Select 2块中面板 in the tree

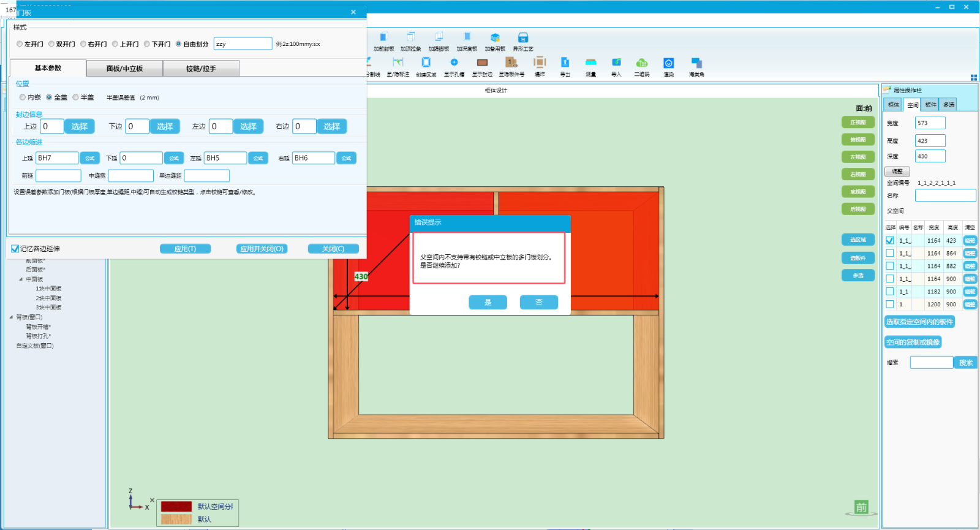click(x=48, y=298)
